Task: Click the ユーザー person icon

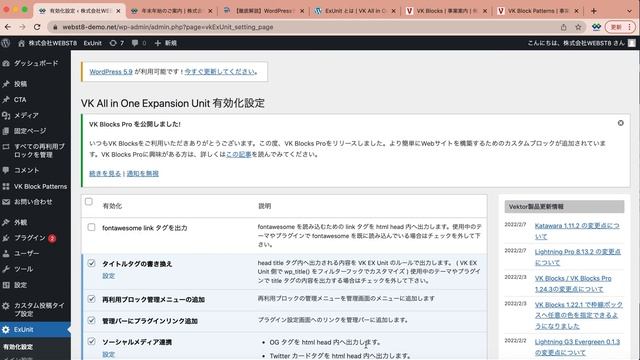Action: coord(6,253)
